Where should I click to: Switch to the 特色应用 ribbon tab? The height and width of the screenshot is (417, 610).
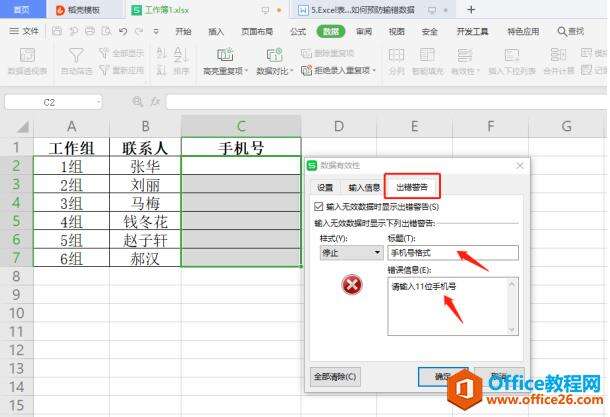(x=523, y=32)
